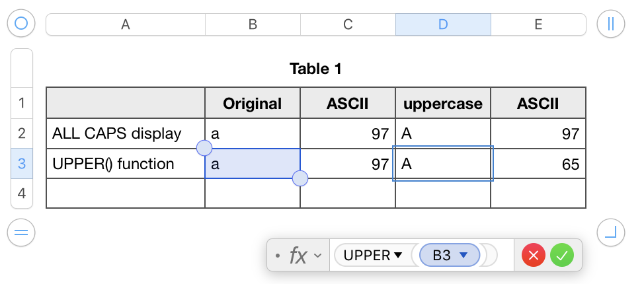Click the 'uppercase' header cell
Image resolution: width=644 pixels, height=284 pixels.
tap(443, 104)
